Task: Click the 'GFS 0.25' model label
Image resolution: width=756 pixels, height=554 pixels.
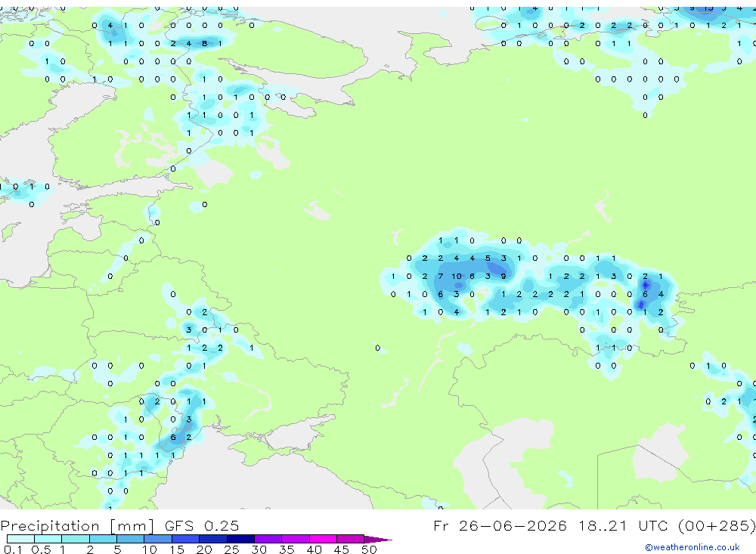Action: (202, 525)
